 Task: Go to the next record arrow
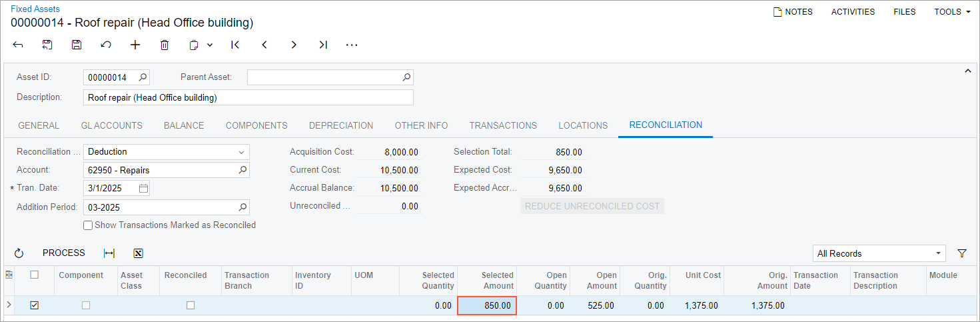pyautogui.click(x=294, y=45)
